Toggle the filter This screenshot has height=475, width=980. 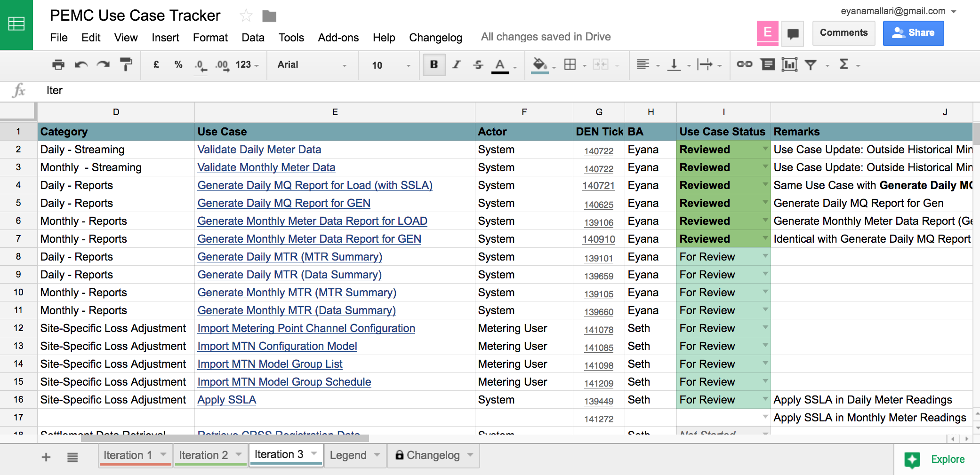(811, 64)
